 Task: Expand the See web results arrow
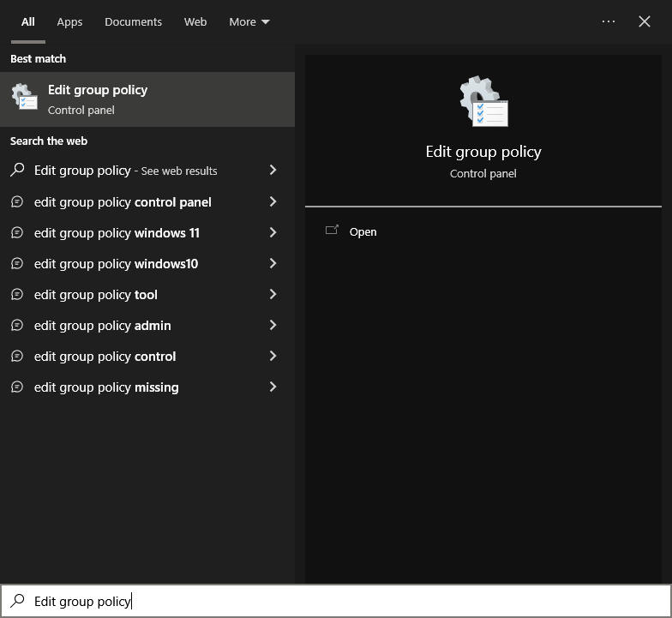pos(273,170)
